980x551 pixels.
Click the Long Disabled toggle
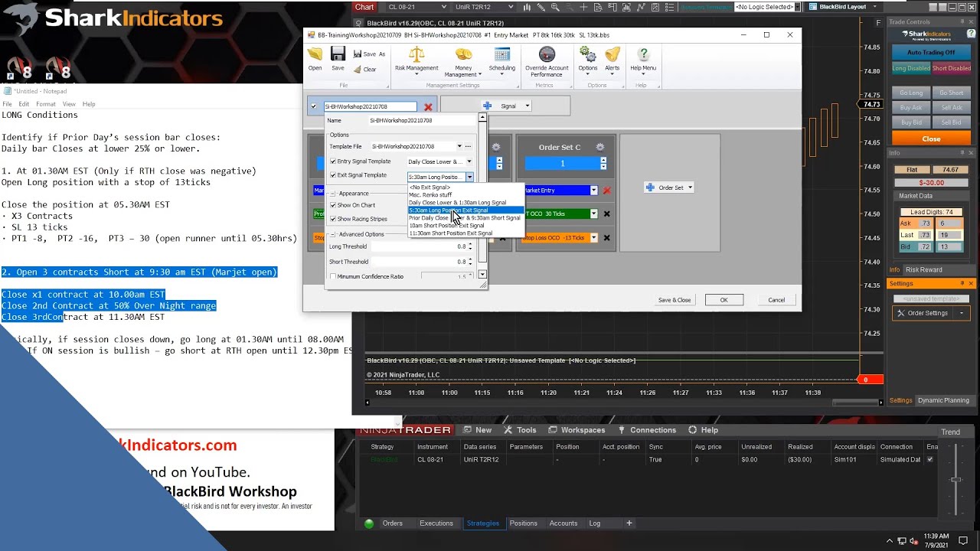pos(911,68)
